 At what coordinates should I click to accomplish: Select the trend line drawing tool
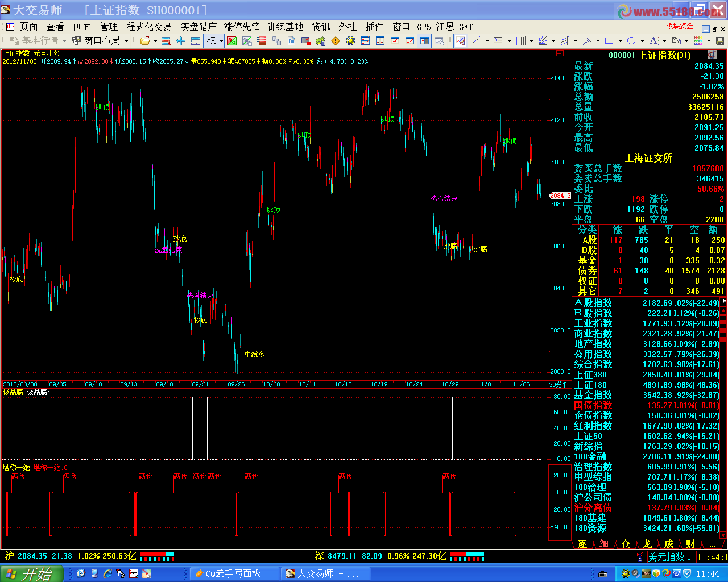click(x=477, y=41)
